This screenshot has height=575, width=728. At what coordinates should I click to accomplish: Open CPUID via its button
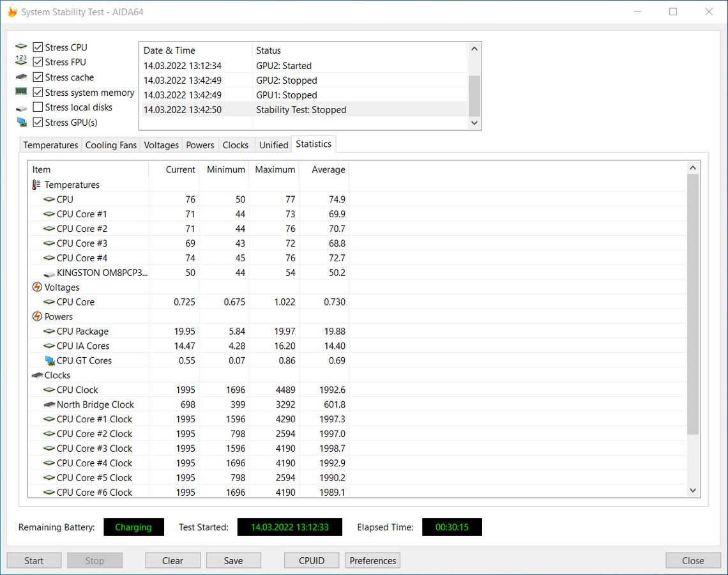312,560
